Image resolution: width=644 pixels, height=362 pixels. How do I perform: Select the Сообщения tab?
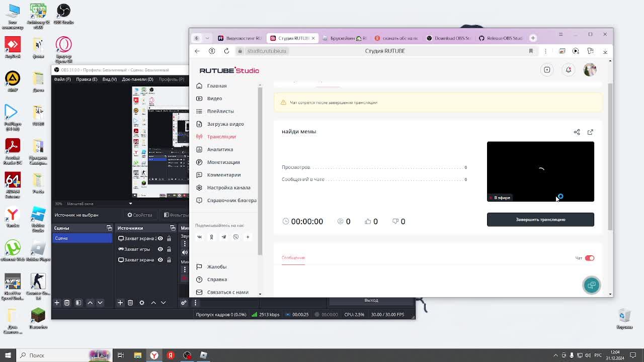pyautogui.click(x=293, y=258)
